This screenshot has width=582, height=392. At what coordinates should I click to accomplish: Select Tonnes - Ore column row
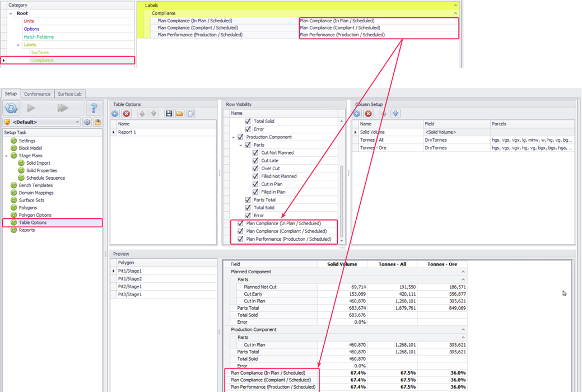pos(463,148)
